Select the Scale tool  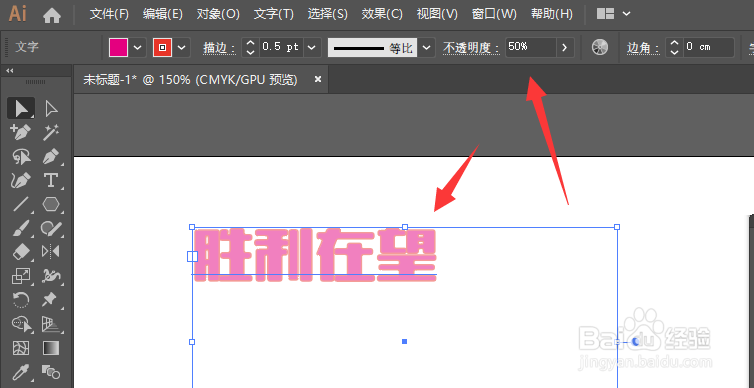[21, 276]
